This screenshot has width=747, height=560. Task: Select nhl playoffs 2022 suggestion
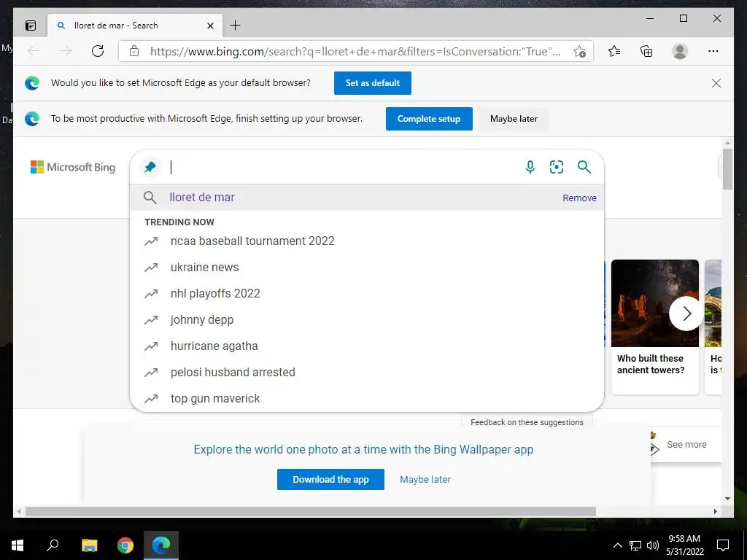point(367,293)
